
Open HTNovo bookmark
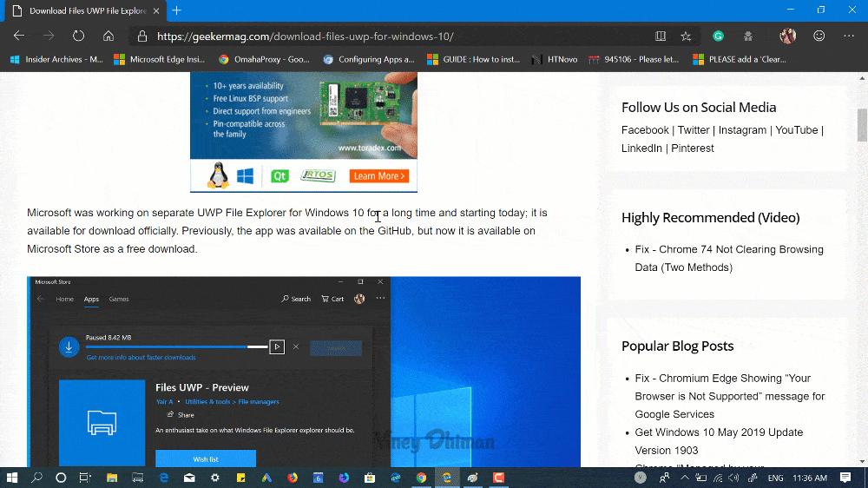point(555,59)
